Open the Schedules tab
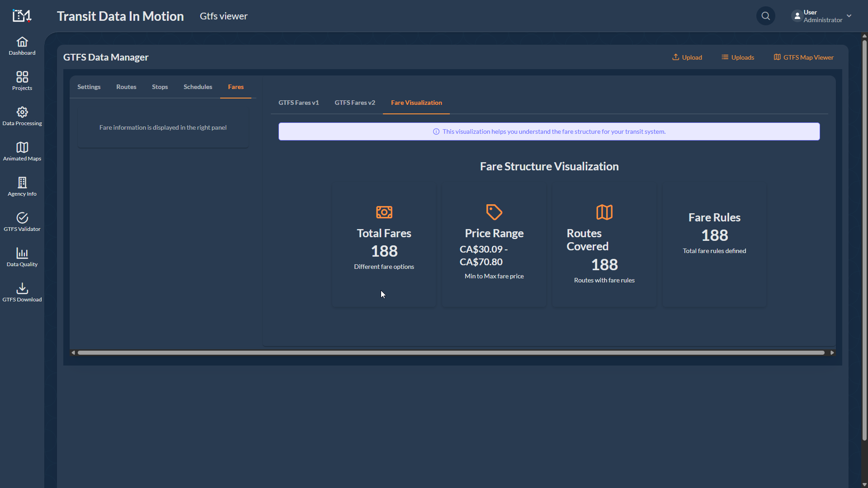Viewport: 868px width, 488px height. pyautogui.click(x=198, y=87)
